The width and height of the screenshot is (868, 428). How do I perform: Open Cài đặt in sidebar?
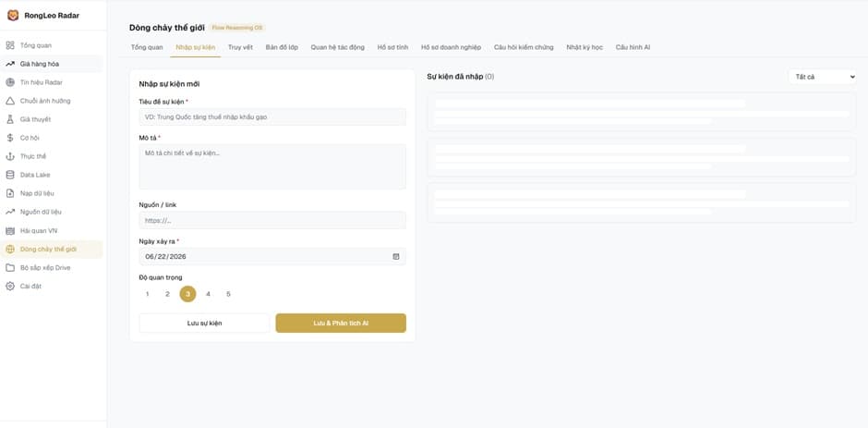(51, 286)
